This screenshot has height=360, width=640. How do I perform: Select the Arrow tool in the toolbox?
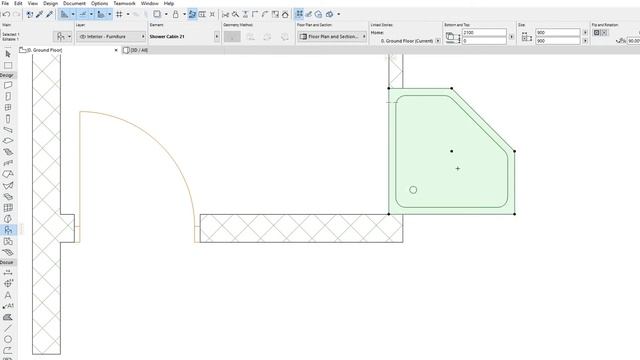(8, 54)
